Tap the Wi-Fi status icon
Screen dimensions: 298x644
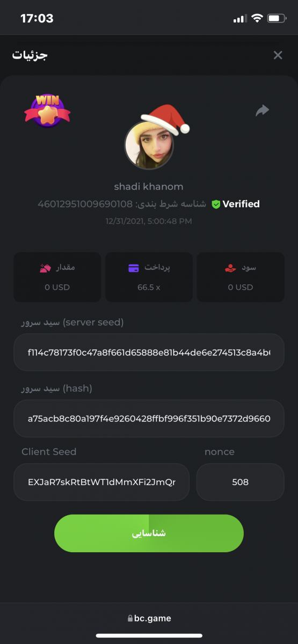[257, 19]
